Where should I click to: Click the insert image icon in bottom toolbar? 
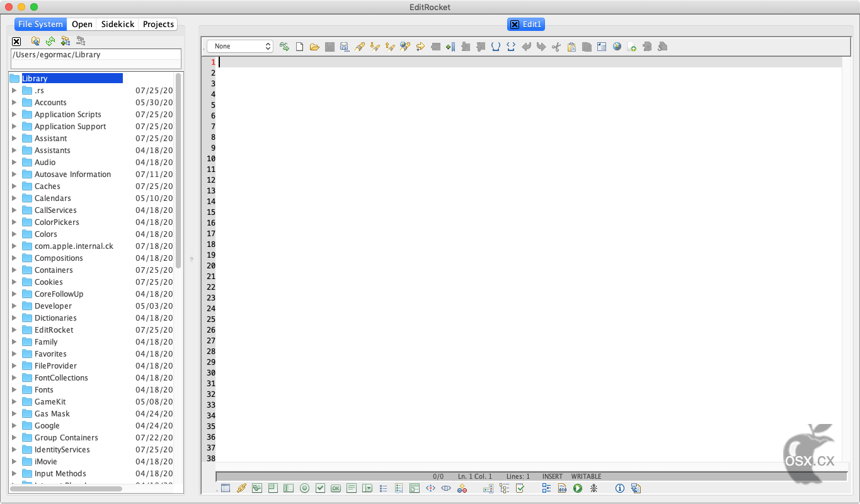click(x=257, y=488)
